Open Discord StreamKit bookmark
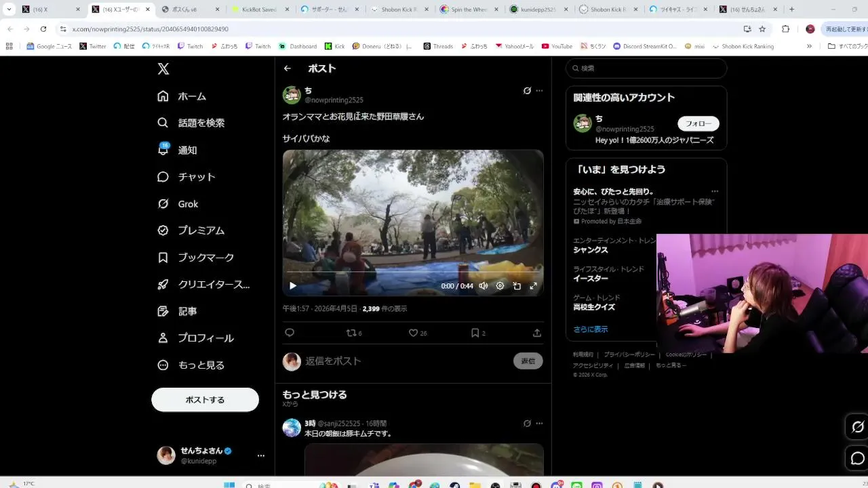This screenshot has height=488, width=868. 645,46
